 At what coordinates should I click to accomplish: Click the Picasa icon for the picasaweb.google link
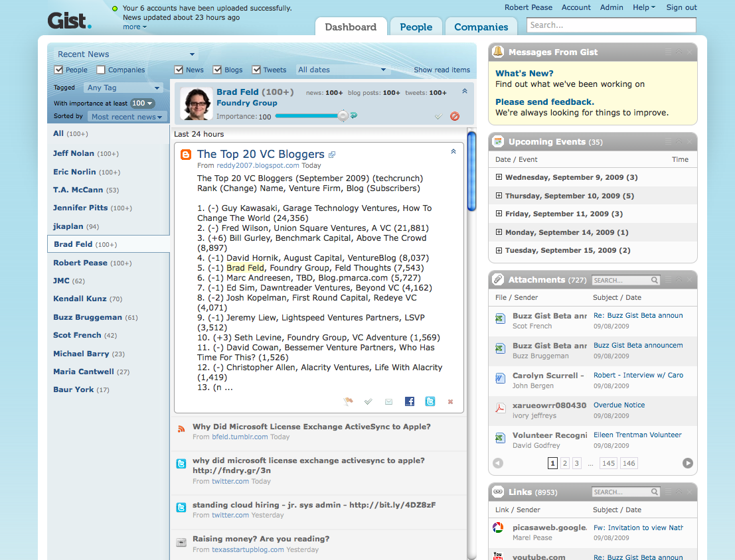tap(498, 527)
